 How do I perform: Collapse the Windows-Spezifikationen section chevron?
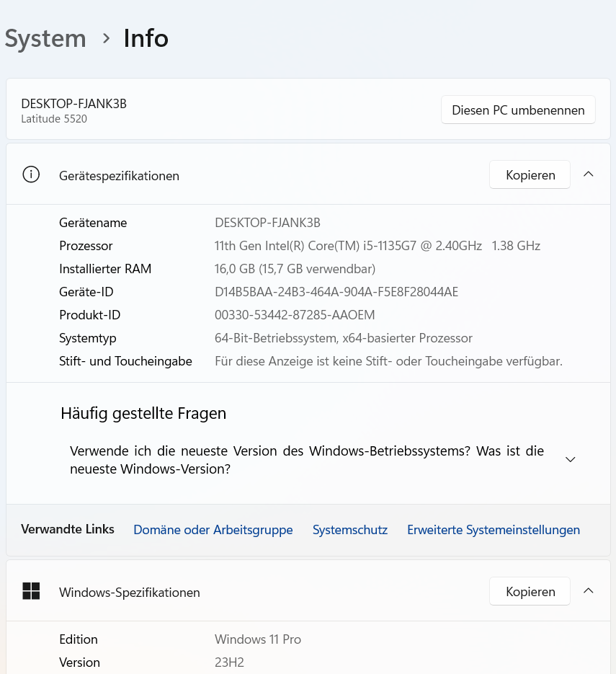[589, 590]
